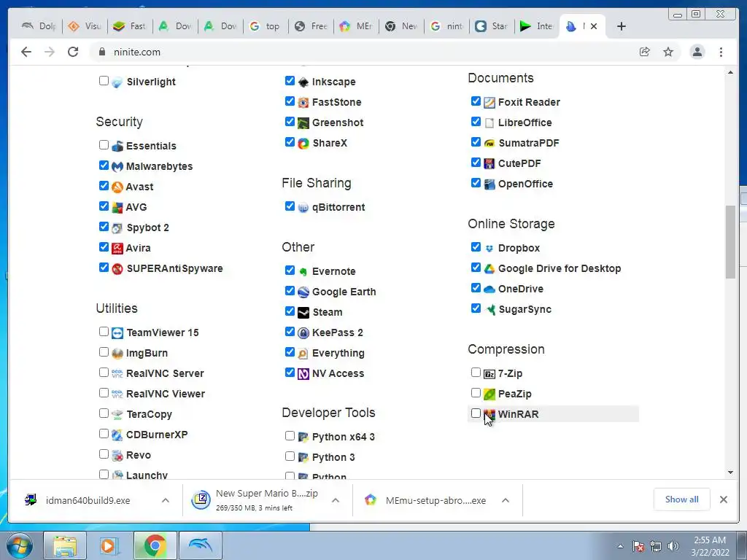The image size is (747, 560).
Task: Open Chrome three-dot menu
Action: (721, 52)
